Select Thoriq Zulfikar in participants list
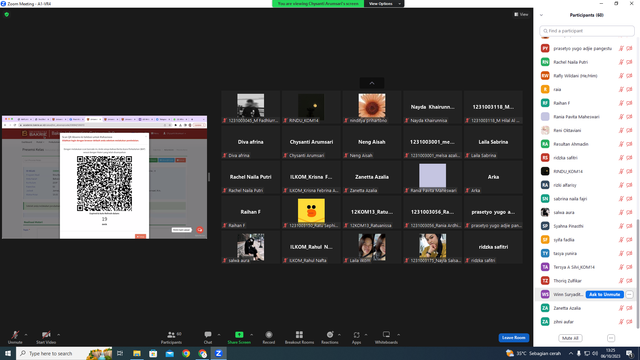 click(587, 281)
